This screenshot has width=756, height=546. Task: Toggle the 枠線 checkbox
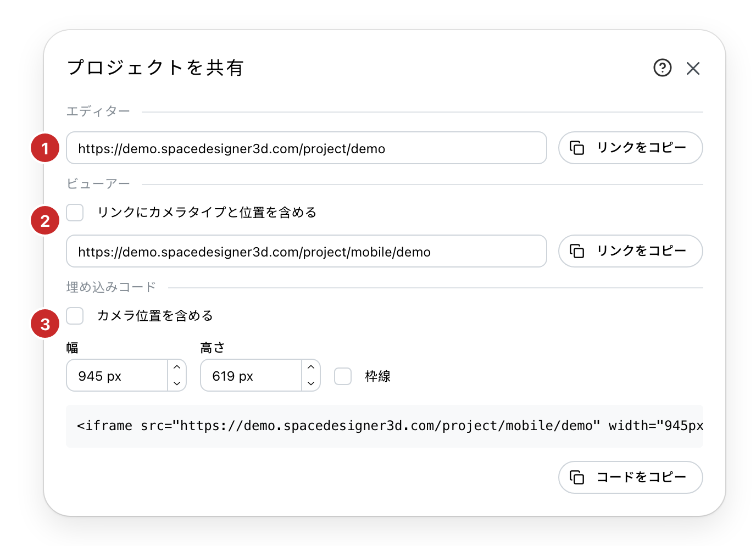pyautogui.click(x=343, y=376)
